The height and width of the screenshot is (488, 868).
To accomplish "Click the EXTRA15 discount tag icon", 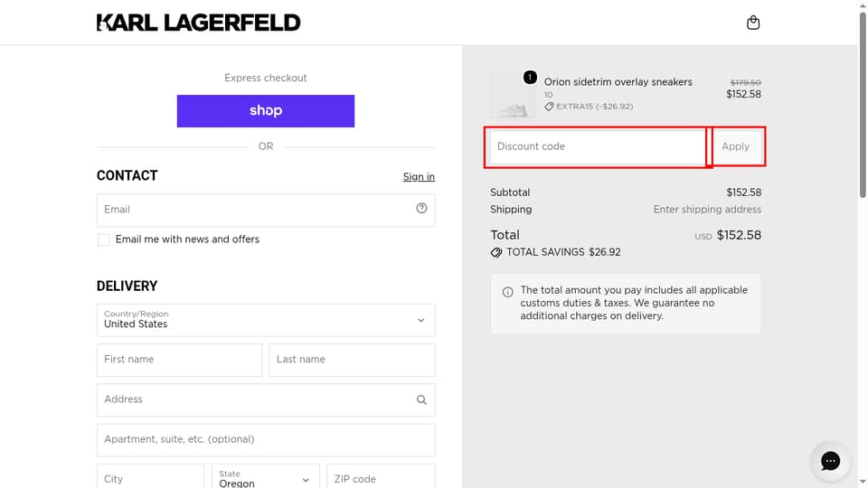I will tap(549, 107).
